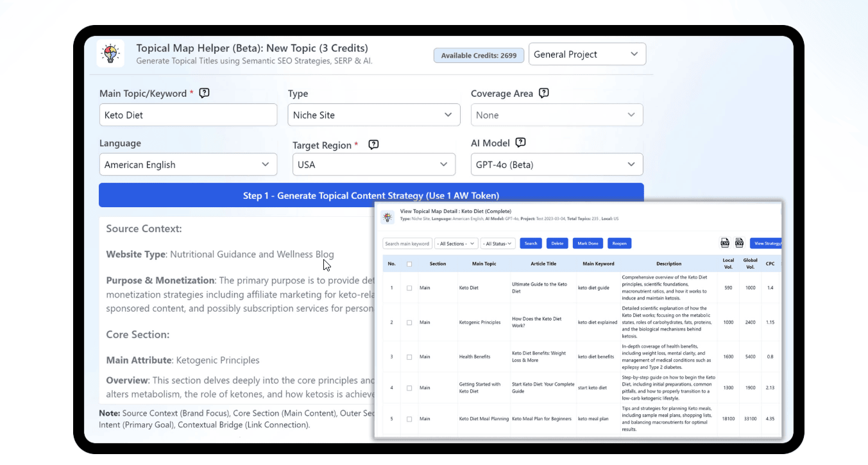Open the General Project dropdown

tap(586, 55)
